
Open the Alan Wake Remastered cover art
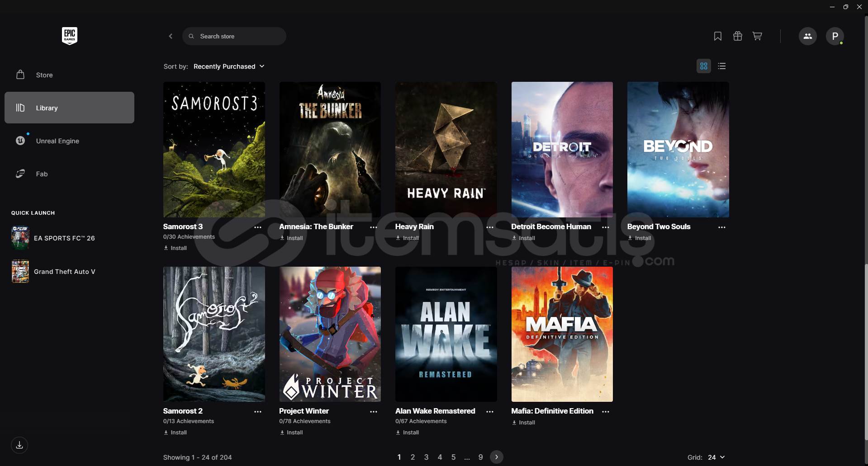click(446, 334)
